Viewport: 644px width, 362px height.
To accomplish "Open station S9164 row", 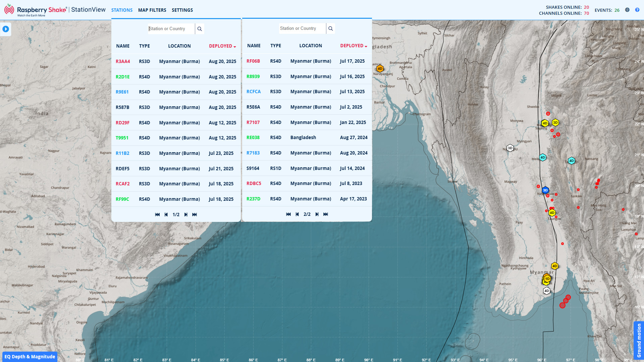I will (307, 169).
